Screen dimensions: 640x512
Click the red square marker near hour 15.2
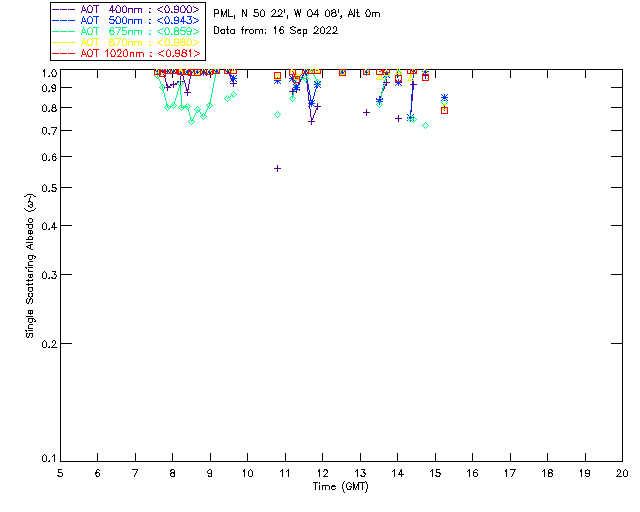(x=444, y=111)
